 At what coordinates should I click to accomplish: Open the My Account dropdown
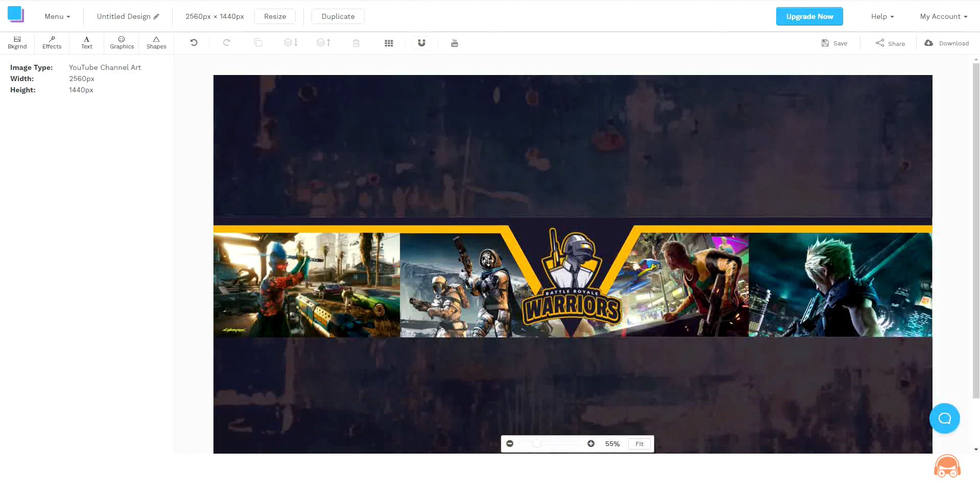(943, 16)
